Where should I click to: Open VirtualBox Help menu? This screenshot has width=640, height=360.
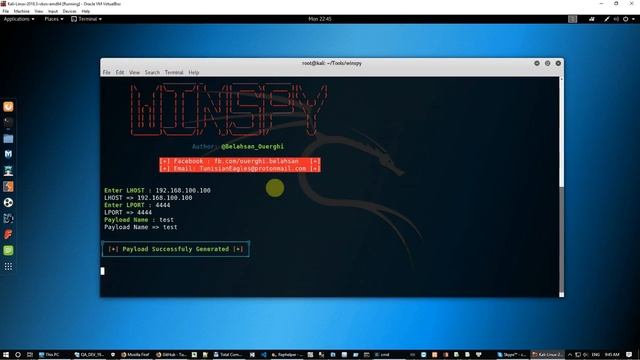pos(86,11)
